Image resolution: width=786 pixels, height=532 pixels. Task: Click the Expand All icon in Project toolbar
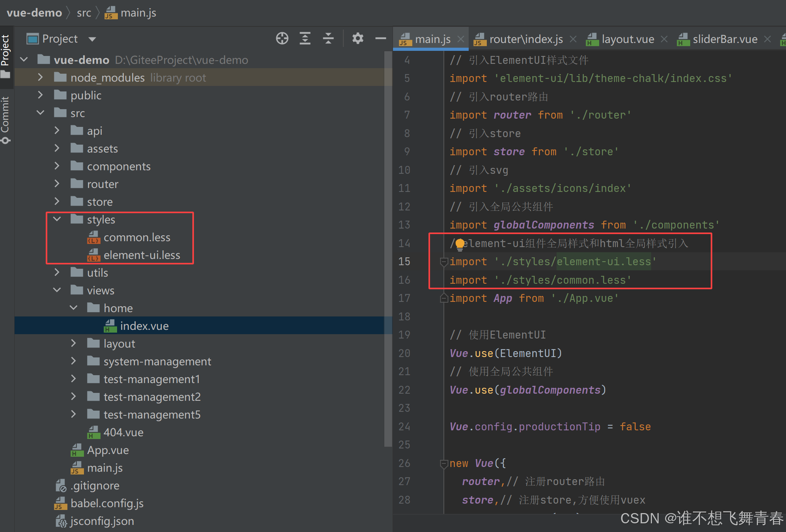click(305, 38)
